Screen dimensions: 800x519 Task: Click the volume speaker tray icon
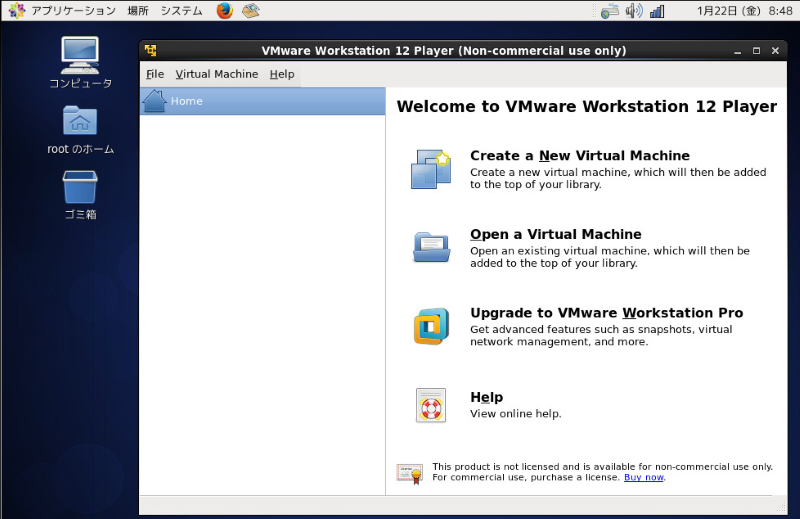(634, 10)
